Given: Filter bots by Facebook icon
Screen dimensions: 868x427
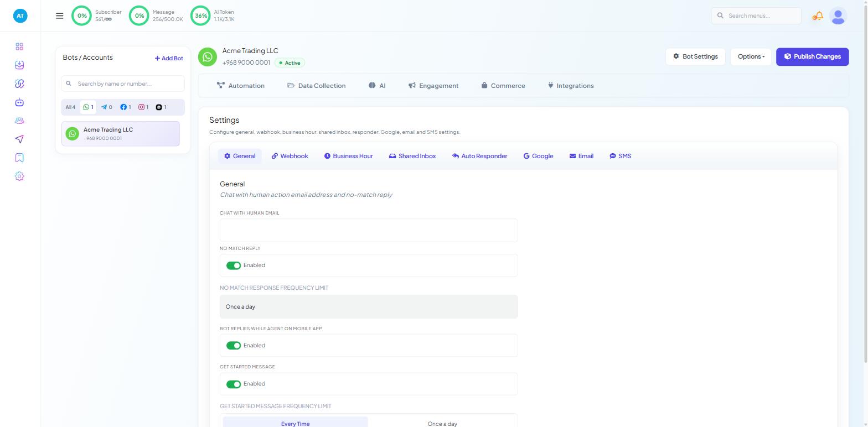Looking at the screenshot, I should click(x=126, y=107).
